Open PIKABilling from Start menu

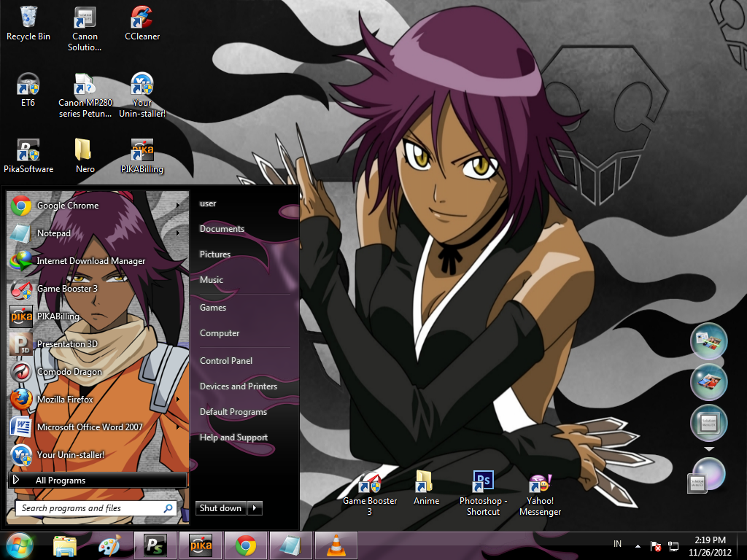pos(98,316)
